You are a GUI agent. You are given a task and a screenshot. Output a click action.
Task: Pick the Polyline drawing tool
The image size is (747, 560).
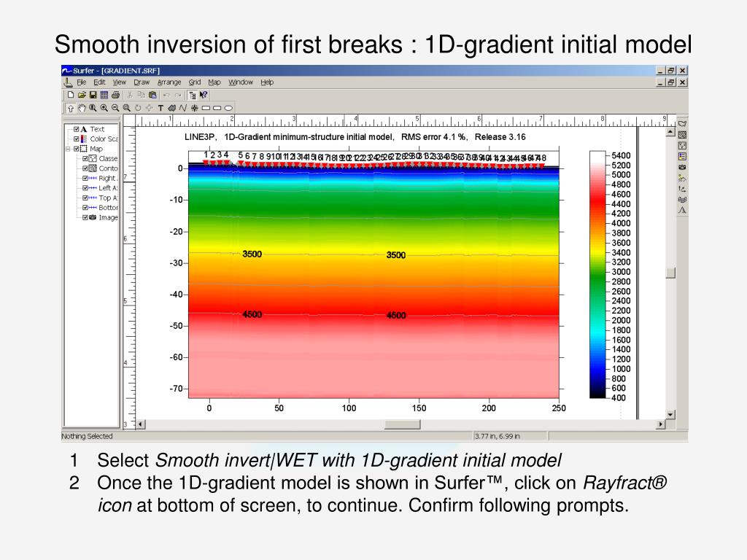click(183, 108)
